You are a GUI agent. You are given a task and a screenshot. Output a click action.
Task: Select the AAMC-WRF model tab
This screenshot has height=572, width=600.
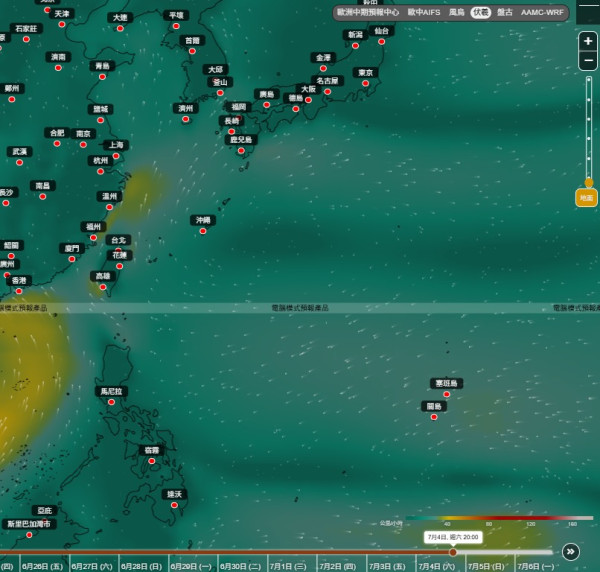[x=542, y=13]
